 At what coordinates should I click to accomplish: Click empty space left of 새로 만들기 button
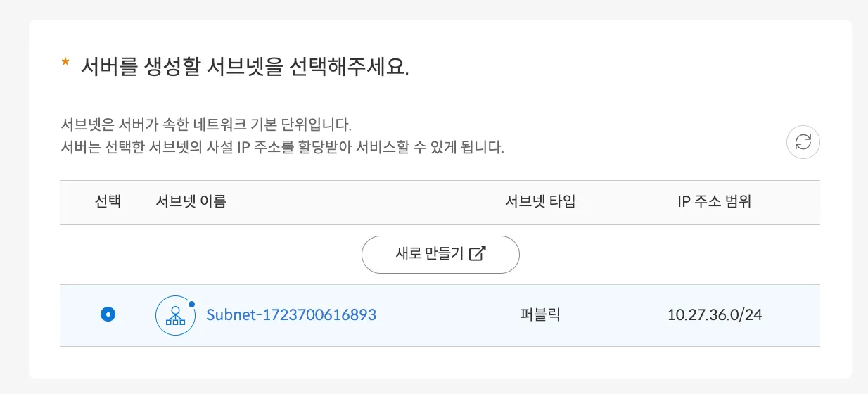(211, 254)
